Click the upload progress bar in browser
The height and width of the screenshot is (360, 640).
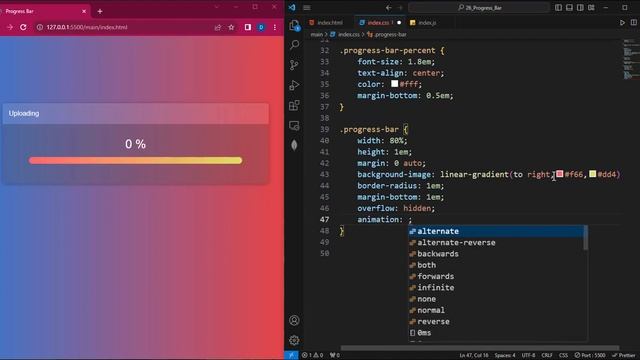point(136,161)
